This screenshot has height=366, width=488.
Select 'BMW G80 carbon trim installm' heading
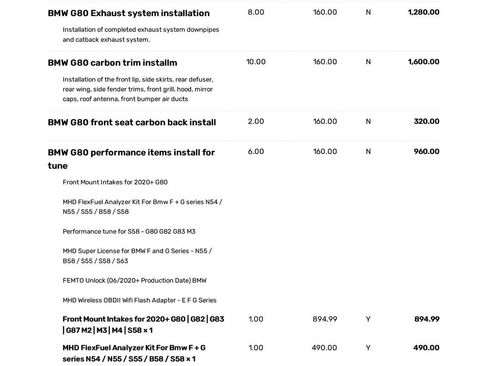pos(112,63)
